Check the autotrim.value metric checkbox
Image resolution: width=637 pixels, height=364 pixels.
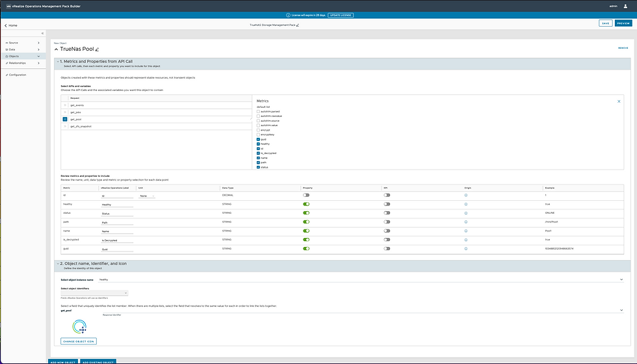coord(258,125)
